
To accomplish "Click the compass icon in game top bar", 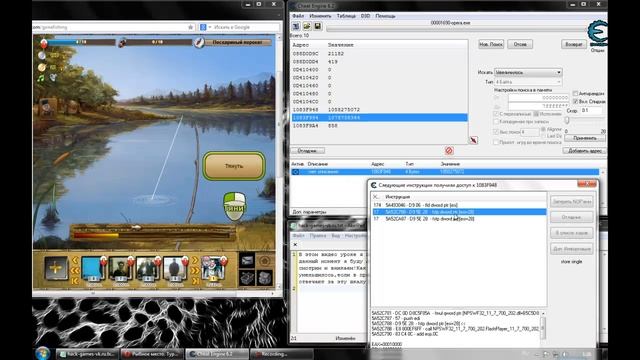I will 199,42.
